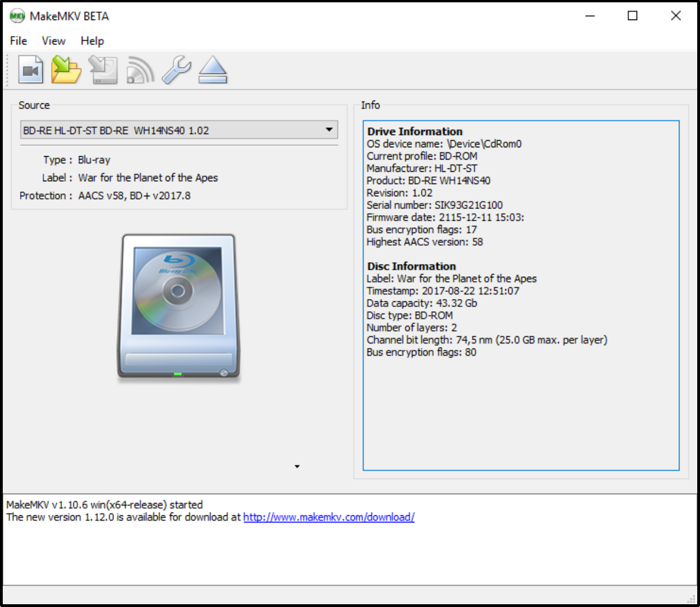
Task: Close the MakeMKV BETA window
Action: [676, 16]
